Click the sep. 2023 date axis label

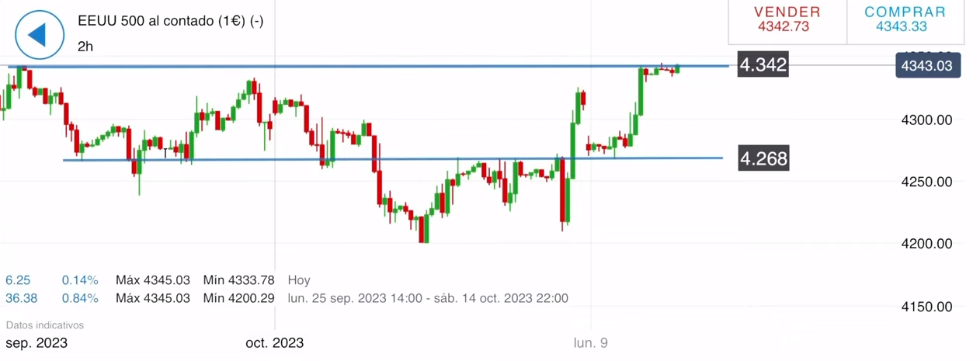(36, 343)
